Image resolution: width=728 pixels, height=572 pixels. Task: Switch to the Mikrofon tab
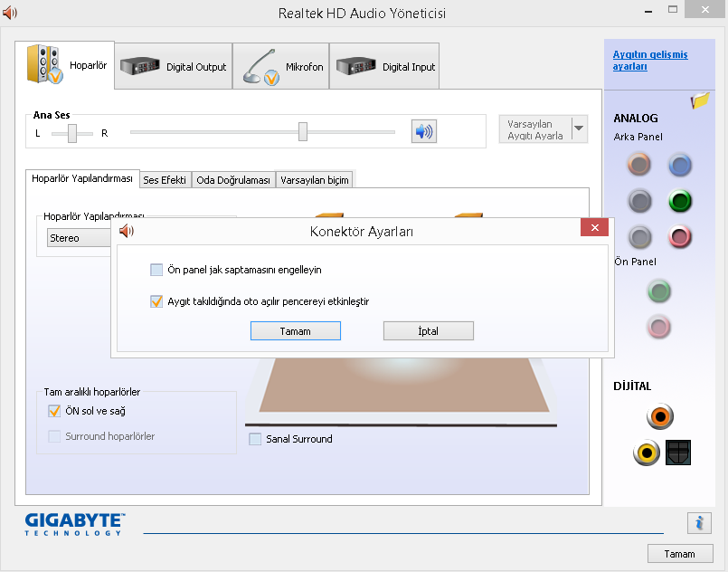point(281,66)
